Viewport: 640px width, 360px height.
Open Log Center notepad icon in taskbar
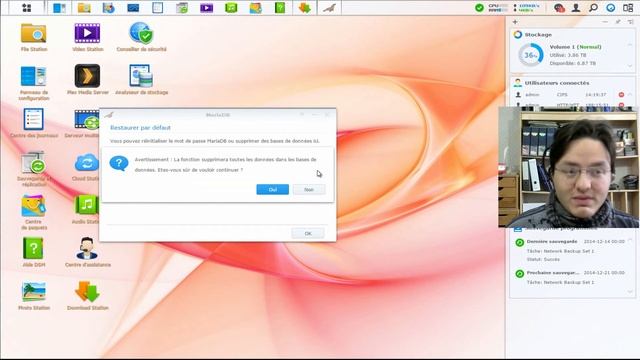[158, 8]
